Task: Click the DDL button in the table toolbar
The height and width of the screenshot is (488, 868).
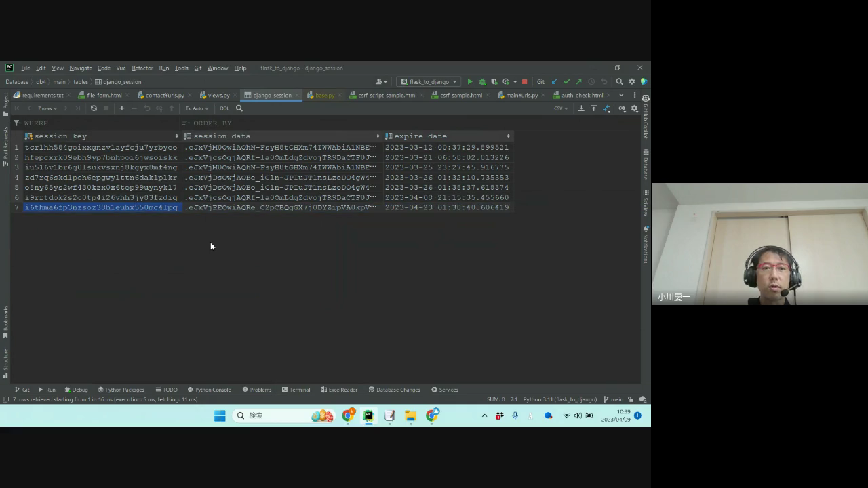Action: pyautogui.click(x=224, y=108)
